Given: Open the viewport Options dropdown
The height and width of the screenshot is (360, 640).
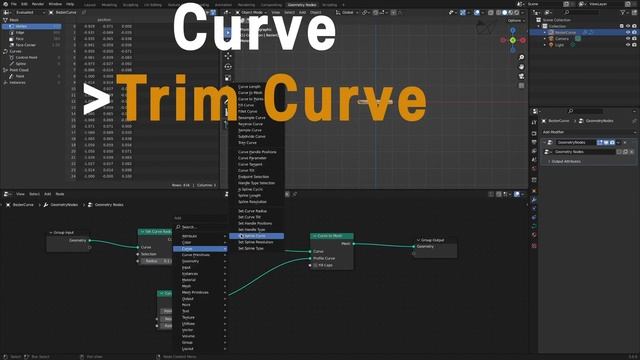Looking at the screenshot, I should 516,20.
